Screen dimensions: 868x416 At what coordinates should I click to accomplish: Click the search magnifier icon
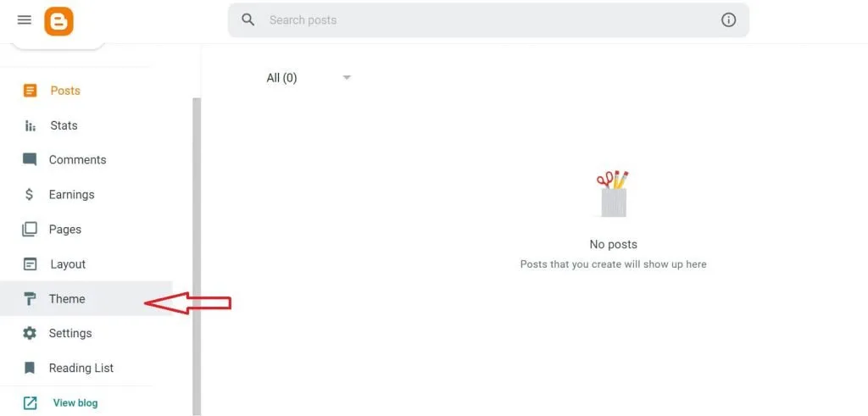pos(248,19)
